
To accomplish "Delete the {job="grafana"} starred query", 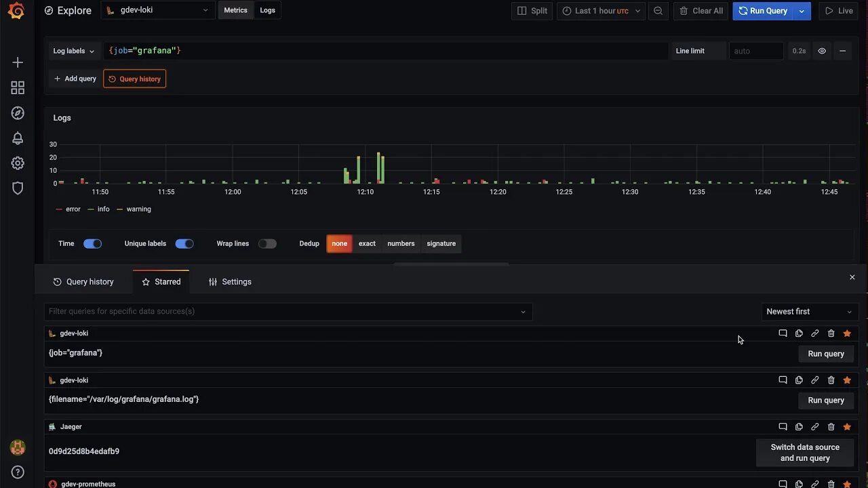I will tap(831, 333).
